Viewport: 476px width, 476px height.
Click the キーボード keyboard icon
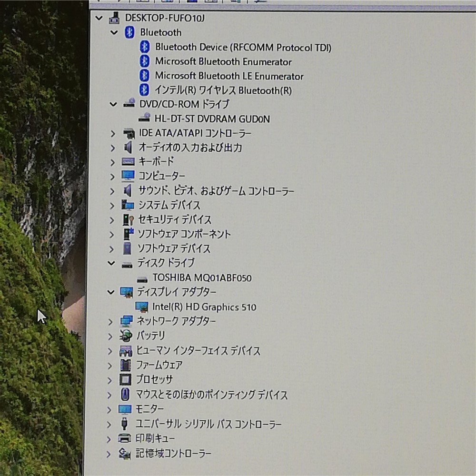(x=127, y=162)
